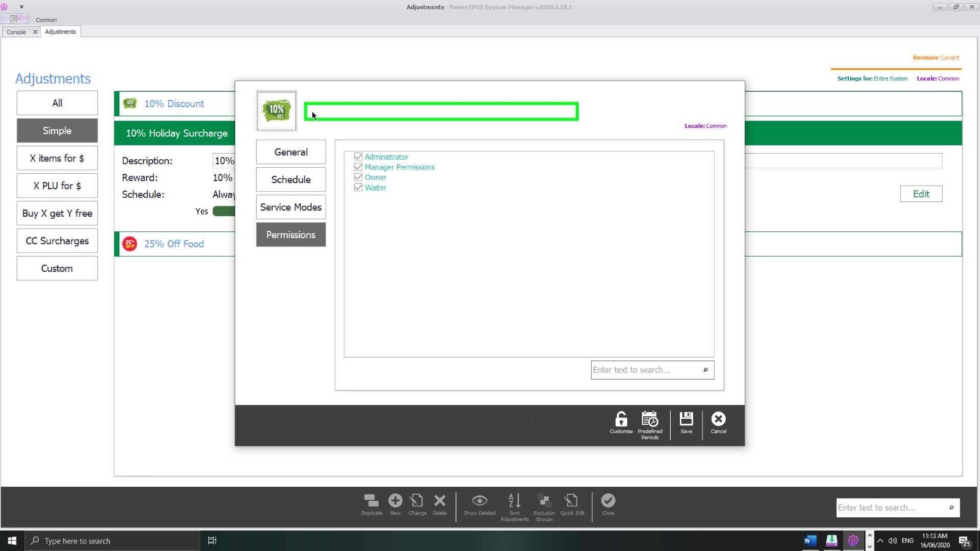Toggle the Waiter permission checkbox
Viewport: 980px width, 551px height.
tap(358, 187)
